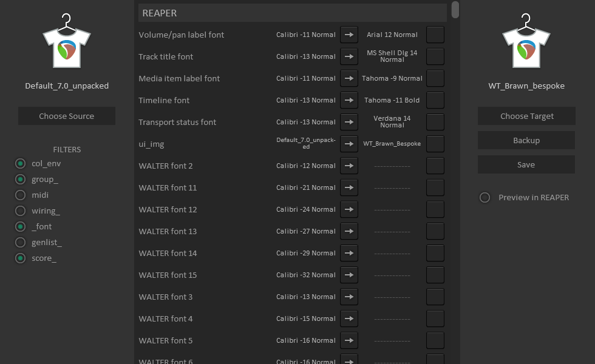
Task: Click the Transport status font arrow
Action: pos(349,122)
